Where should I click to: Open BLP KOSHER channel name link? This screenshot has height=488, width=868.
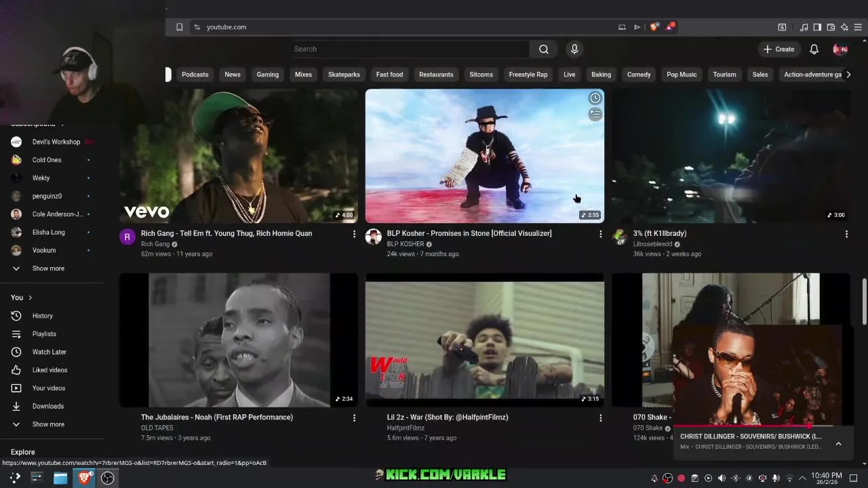pos(406,244)
